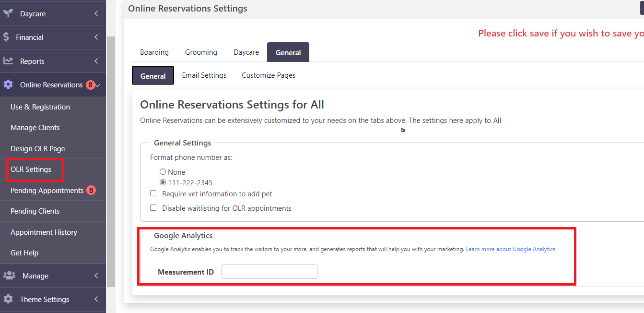Select the 111-222-2345 phone format

[x=163, y=182]
